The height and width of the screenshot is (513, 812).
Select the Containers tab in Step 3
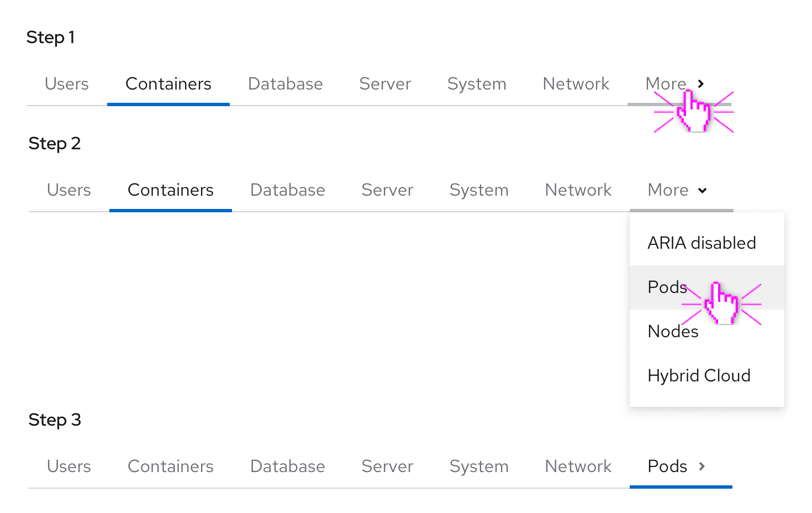(171, 467)
